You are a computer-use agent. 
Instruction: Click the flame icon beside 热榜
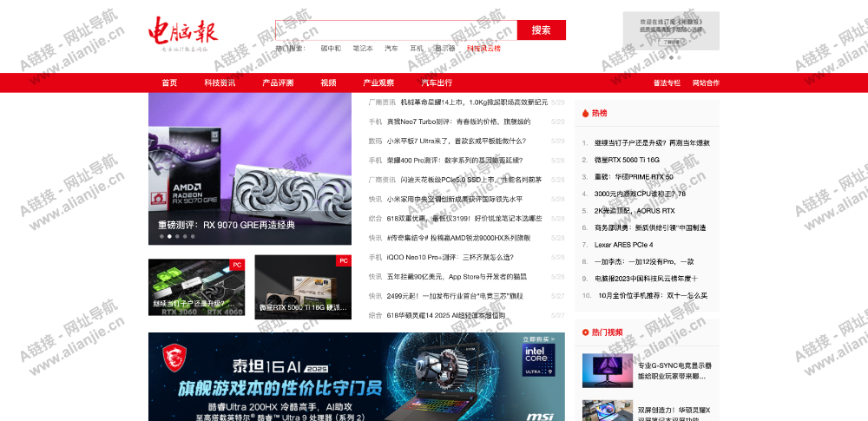coord(585,113)
